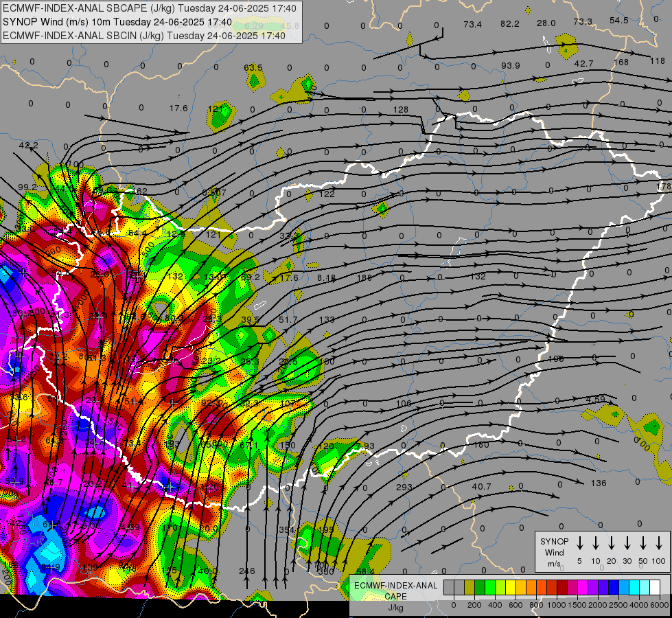Click the map value 293
The image size is (672, 618).
[404, 488]
